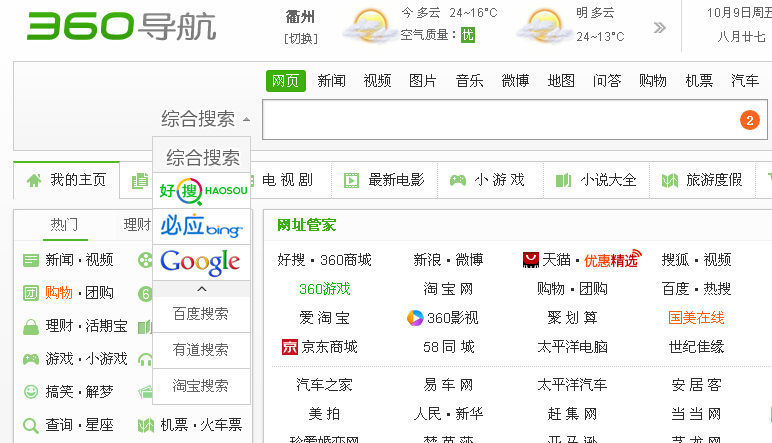The width and height of the screenshot is (772, 443).
Task: Select the 汽车 search tab
Action: pos(745,81)
